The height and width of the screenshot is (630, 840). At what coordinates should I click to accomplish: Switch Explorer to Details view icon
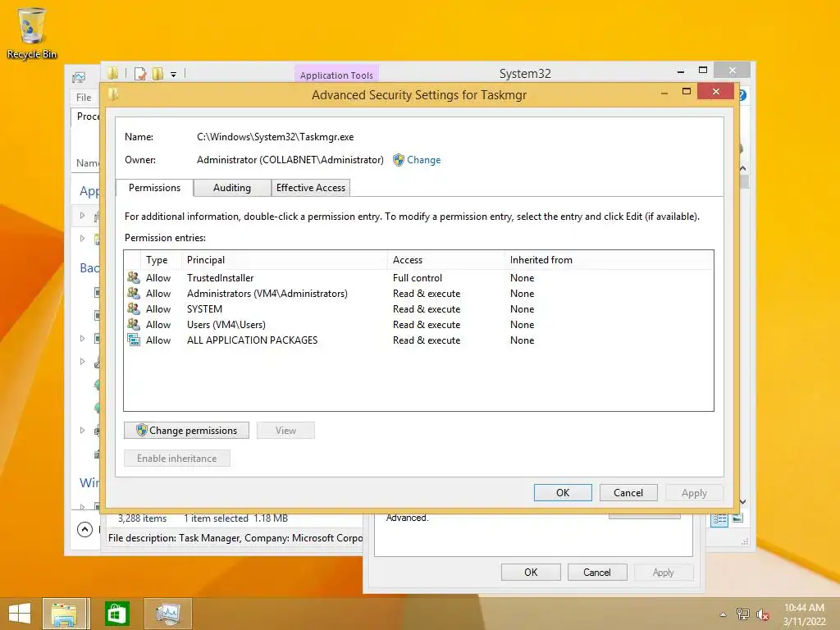coord(719,518)
